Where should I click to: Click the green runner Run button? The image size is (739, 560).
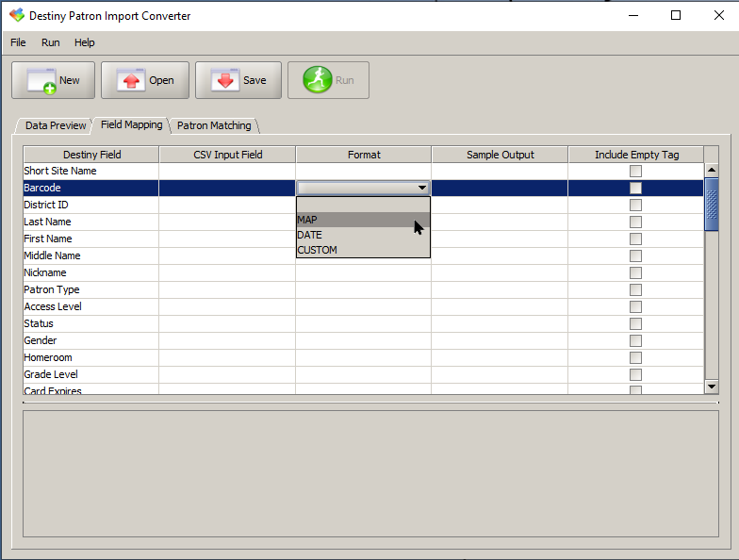point(328,80)
